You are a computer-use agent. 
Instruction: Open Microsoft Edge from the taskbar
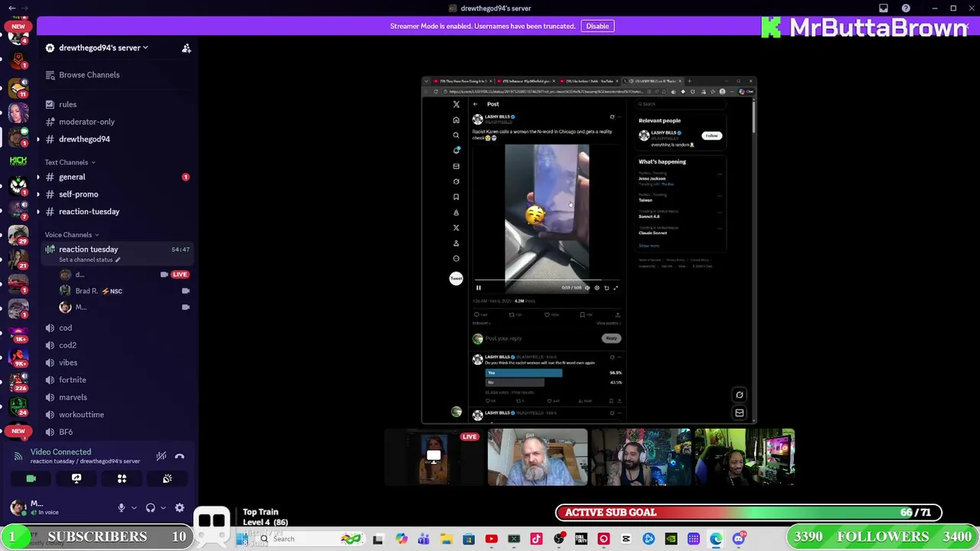click(x=716, y=540)
